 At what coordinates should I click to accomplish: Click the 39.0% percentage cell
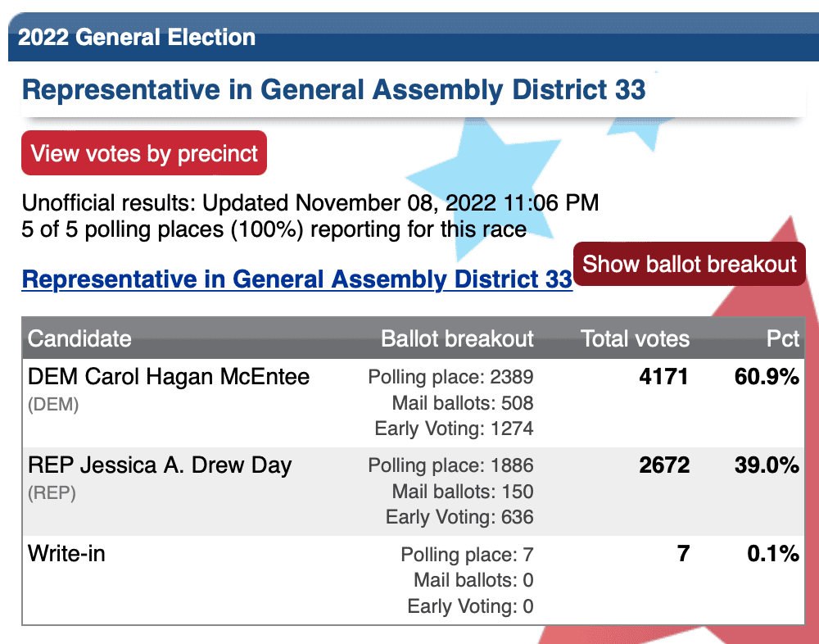pos(767,465)
